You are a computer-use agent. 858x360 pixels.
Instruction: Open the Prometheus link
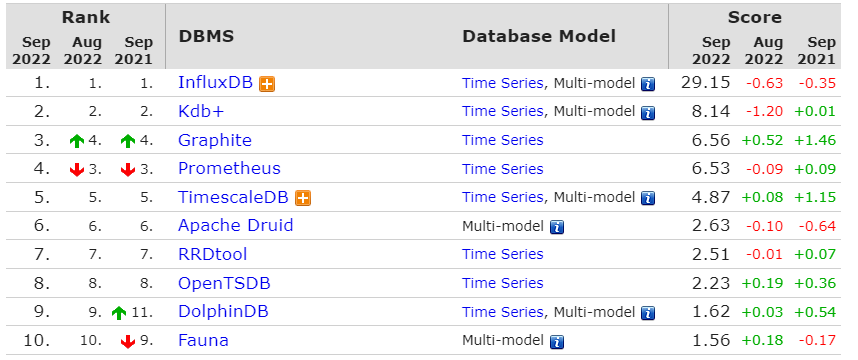pyautogui.click(x=229, y=169)
